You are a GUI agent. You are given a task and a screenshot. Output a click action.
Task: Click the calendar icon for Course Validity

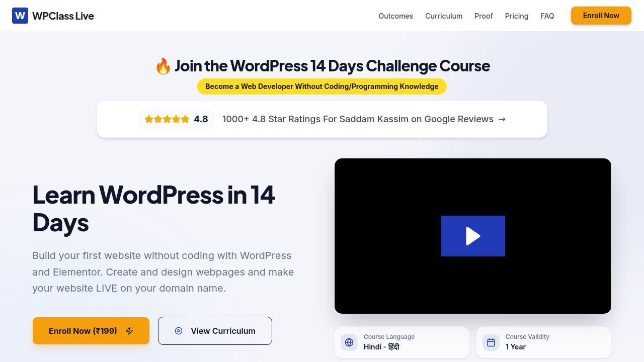pyautogui.click(x=491, y=342)
